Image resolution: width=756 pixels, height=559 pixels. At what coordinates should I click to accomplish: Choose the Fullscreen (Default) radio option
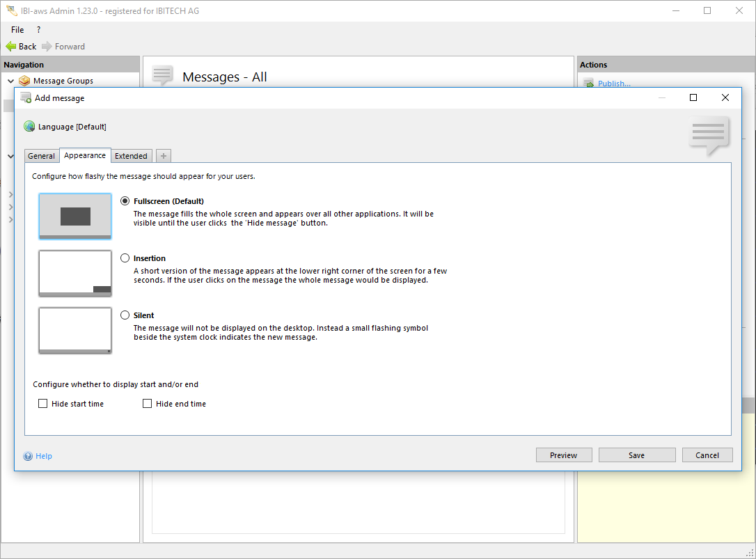(125, 201)
